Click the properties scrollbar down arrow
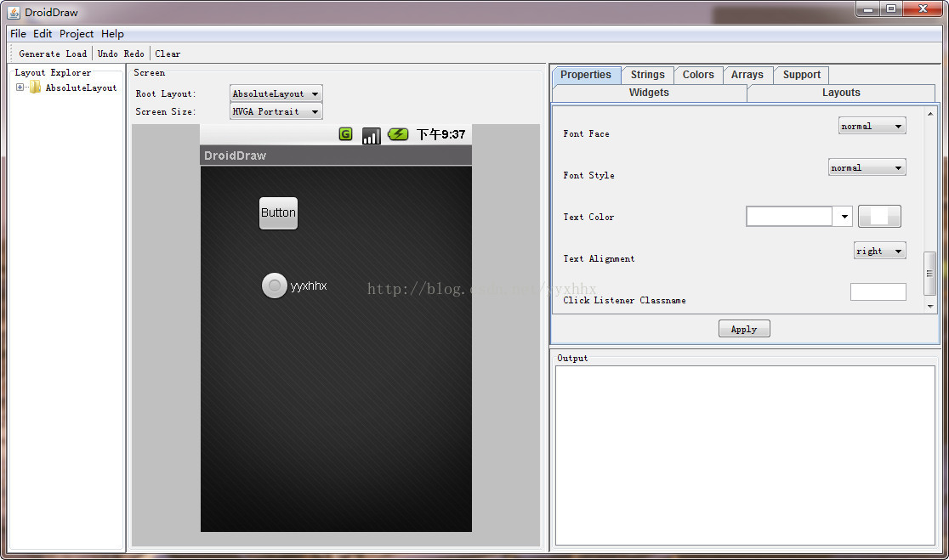Viewport: 949px width, 560px height. pyautogui.click(x=930, y=307)
